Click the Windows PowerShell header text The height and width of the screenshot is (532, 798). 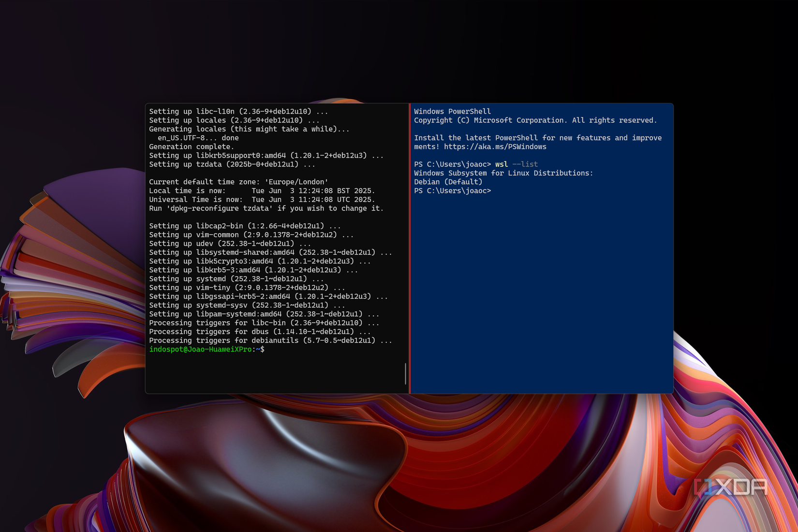(452, 111)
